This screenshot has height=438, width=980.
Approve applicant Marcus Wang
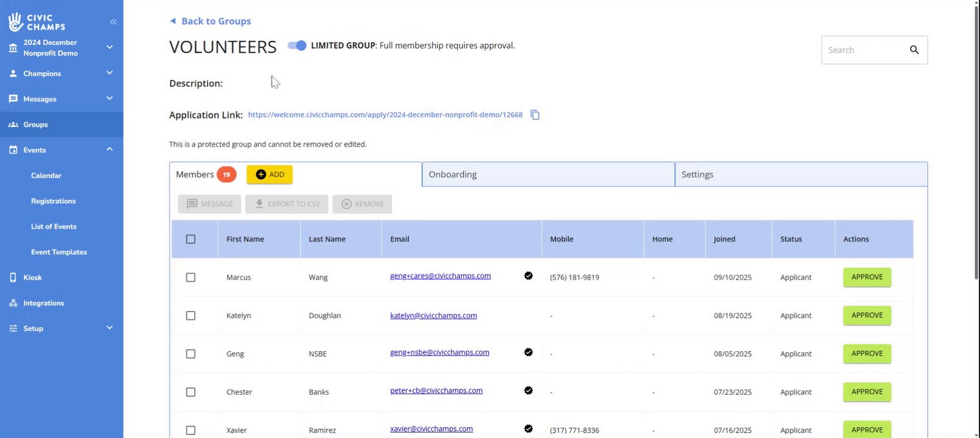(x=867, y=277)
